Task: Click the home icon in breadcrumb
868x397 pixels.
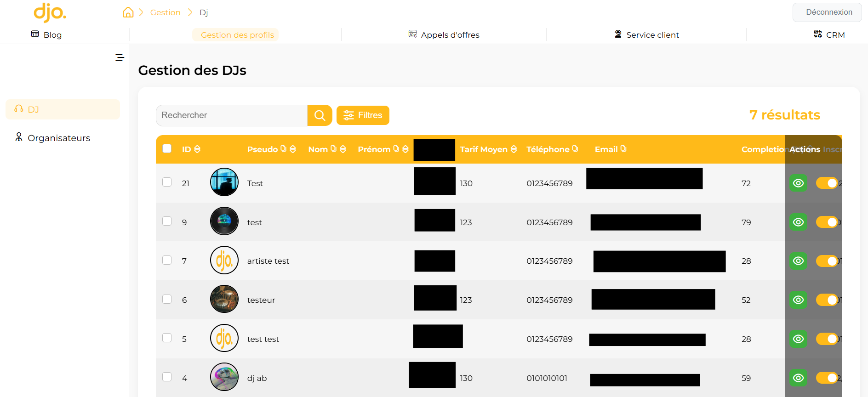Action: point(128,12)
